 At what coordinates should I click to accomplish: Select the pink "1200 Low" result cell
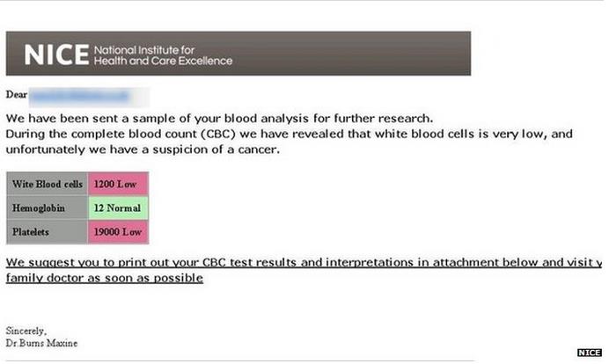(117, 184)
